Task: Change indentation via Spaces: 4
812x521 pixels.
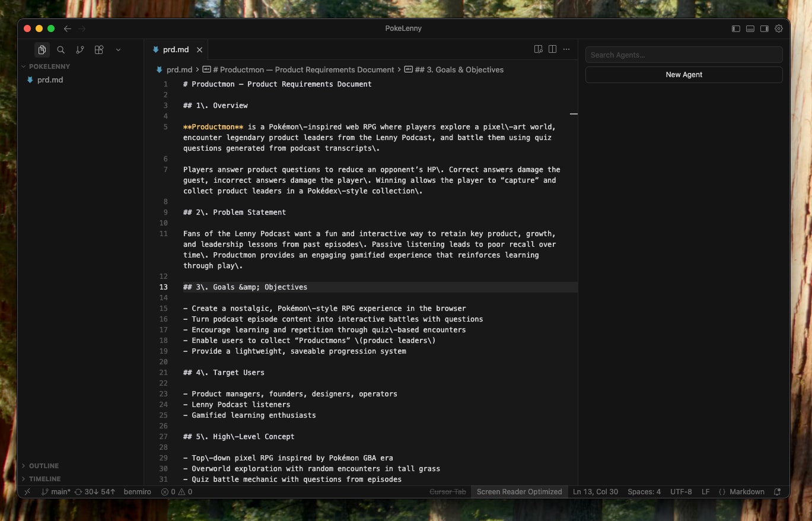Action: [644, 492]
